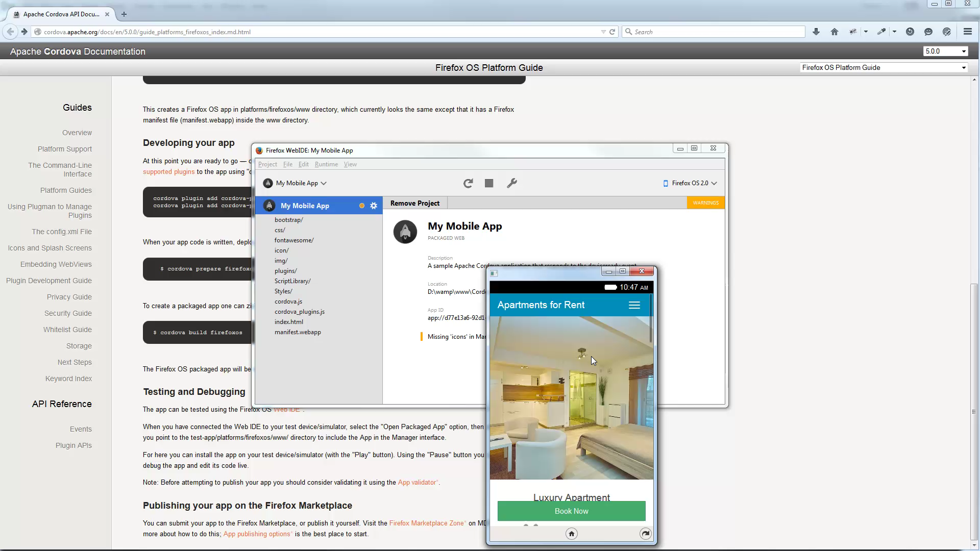Open the Keyword Index sidebar link

(68, 379)
